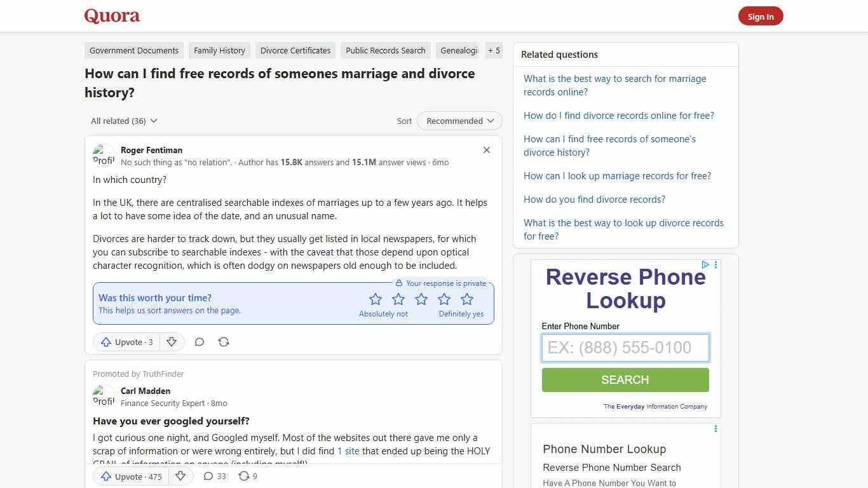The height and width of the screenshot is (488, 868).
Task: Switch to the Public Records Search topic
Action: pyautogui.click(x=385, y=50)
